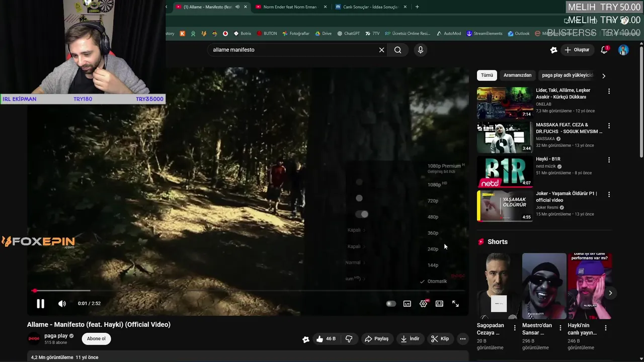This screenshot has height=362, width=644.
Task: Open MASSAKA Soguk Mevsim thumbnail
Action: tap(505, 137)
